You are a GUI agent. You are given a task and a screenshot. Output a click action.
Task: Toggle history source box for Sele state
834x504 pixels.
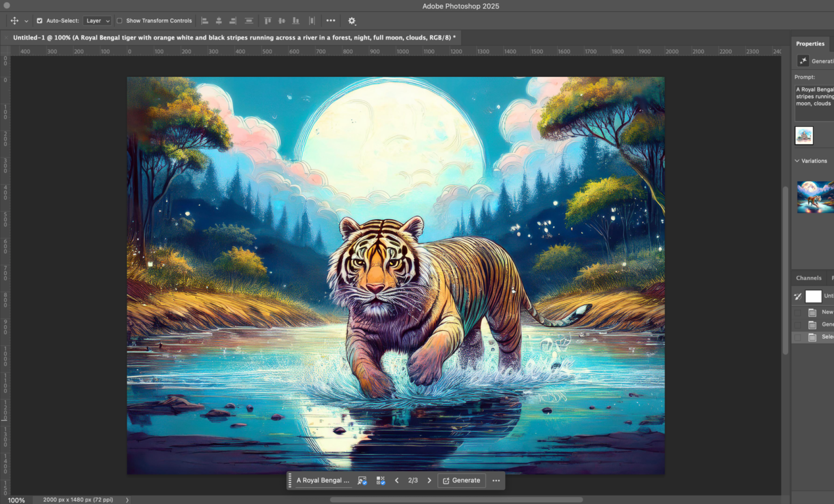[x=798, y=337]
